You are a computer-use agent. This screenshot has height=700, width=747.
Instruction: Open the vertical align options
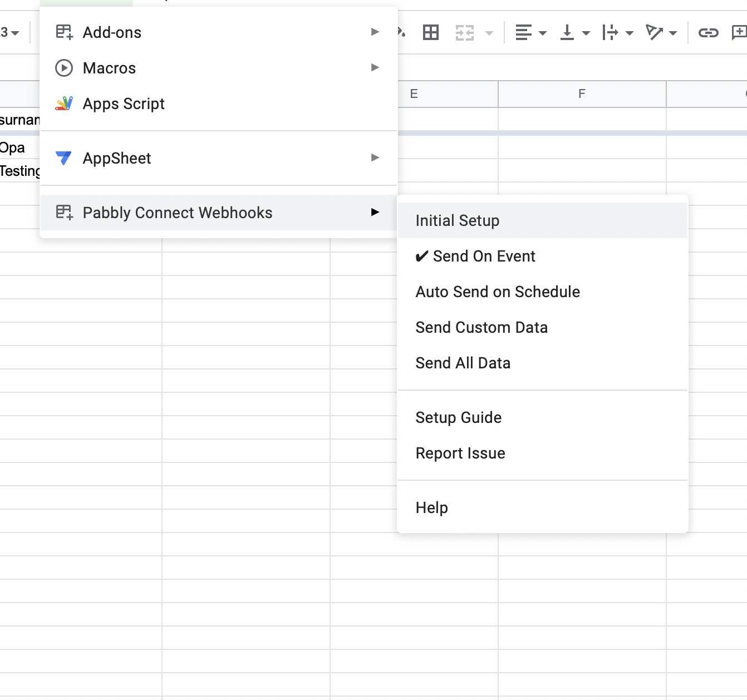[574, 32]
